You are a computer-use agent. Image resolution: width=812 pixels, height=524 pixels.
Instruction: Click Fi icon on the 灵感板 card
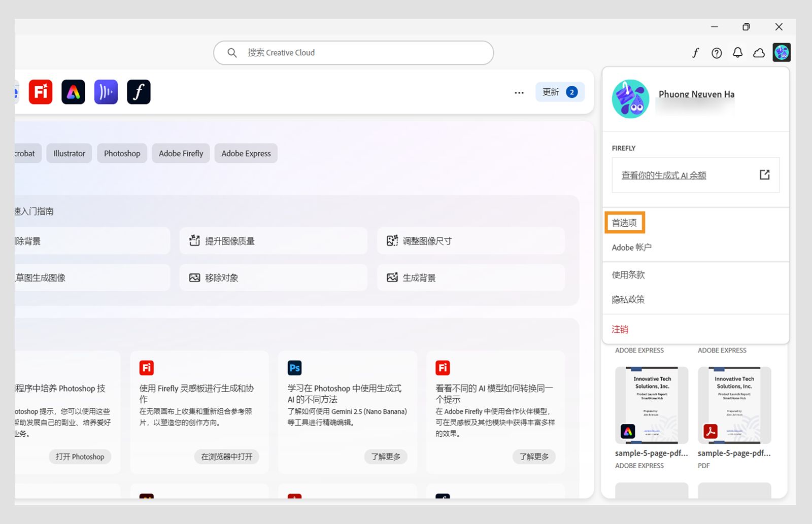click(x=147, y=368)
